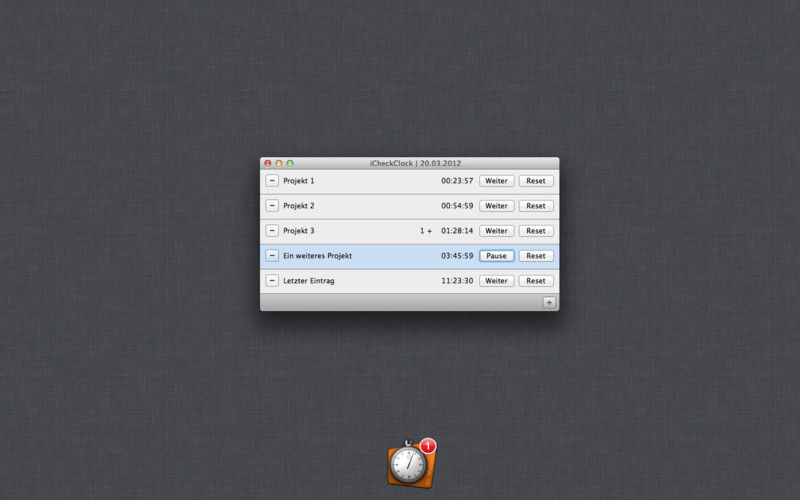800x500 pixels.
Task: Add a new entry with the plus button
Action: (549, 303)
